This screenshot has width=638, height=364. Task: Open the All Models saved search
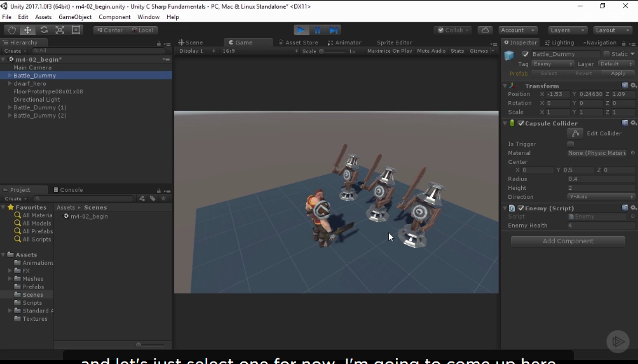coord(36,223)
